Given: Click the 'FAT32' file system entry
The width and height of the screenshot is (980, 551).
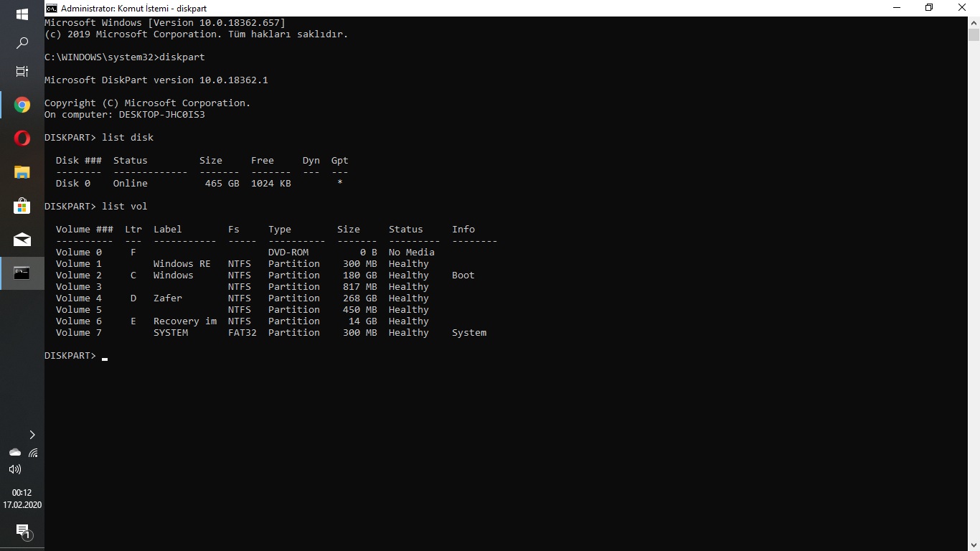Looking at the screenshot, I should click(242, 332).
